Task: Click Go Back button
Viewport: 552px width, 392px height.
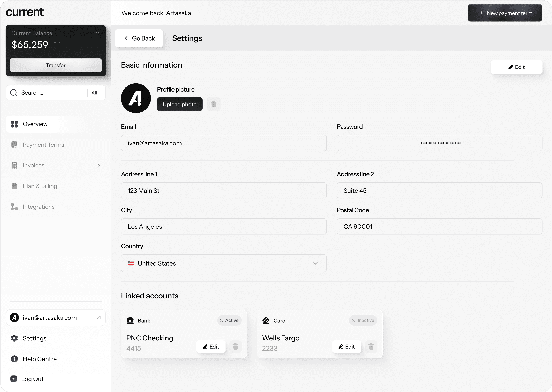Action: click(x=139, y=38)
